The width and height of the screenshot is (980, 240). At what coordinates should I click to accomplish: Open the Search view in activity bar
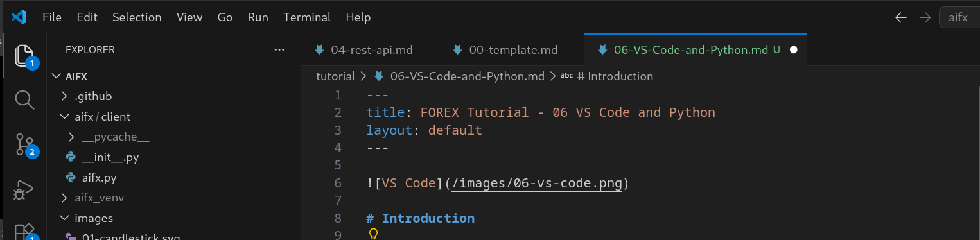pyautogui.click(x=24, y=99)
